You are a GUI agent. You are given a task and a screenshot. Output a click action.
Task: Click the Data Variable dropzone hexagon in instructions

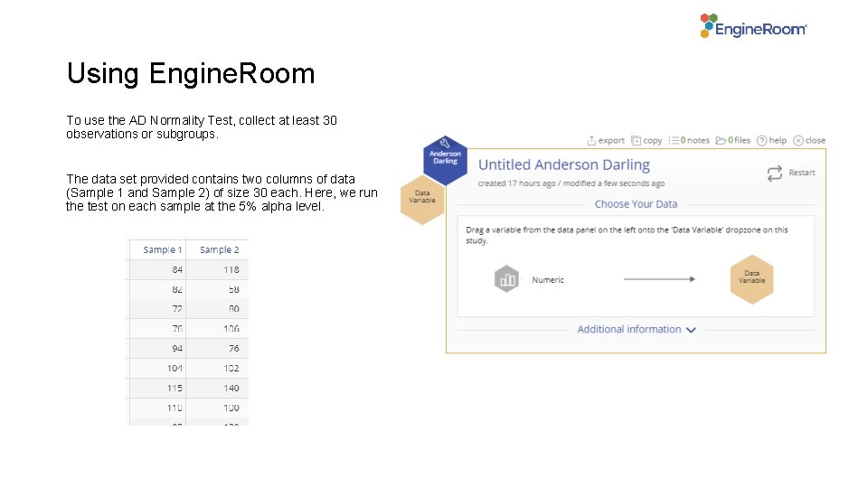pyautogui.click(x=751, y=279)
